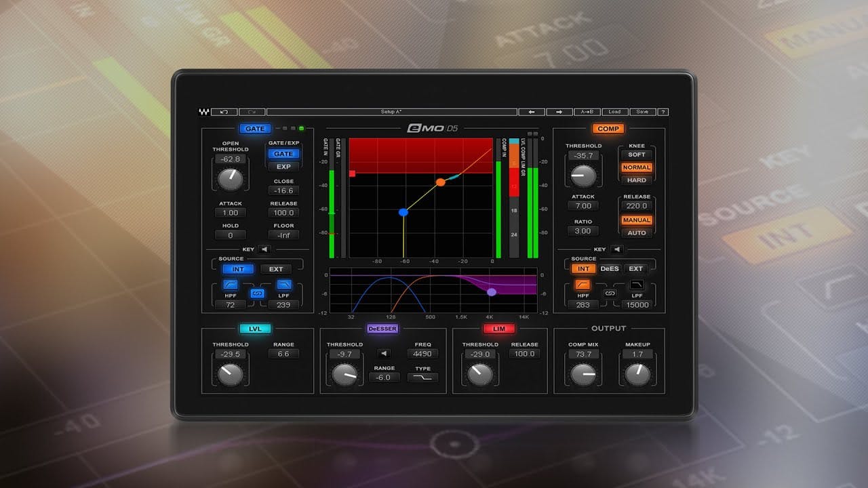This screenshot has height=488, width=868.
Task: Select GATE mode under Gate/Exp
Action: [283, 154]
